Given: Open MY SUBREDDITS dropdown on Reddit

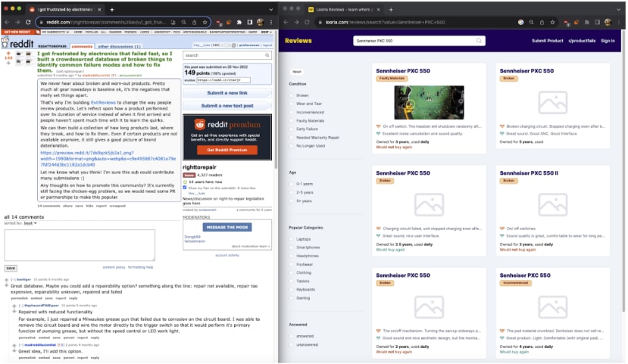Looking at the screenshot, I should click(55, 32).
